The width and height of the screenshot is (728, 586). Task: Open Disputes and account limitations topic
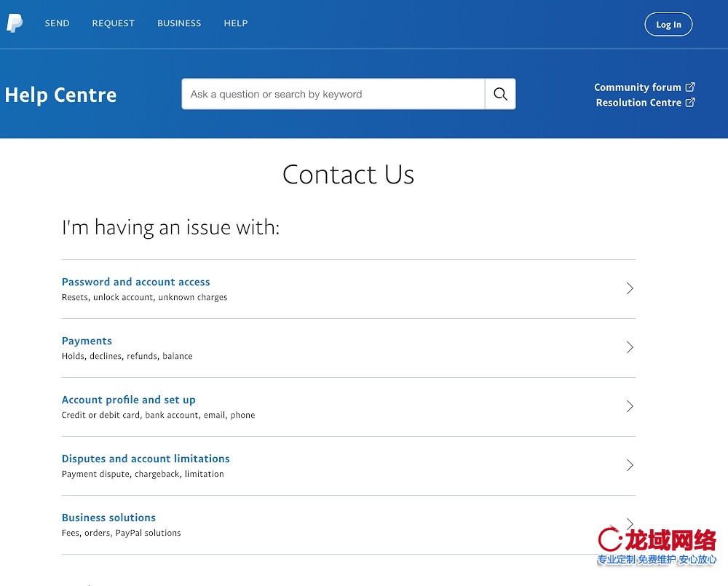[x=146, y=459]
